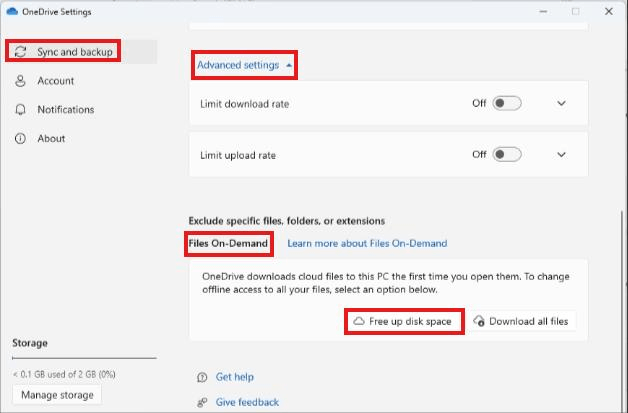Open the Sync and backup section
628x413 pixels.
point(82,52)
